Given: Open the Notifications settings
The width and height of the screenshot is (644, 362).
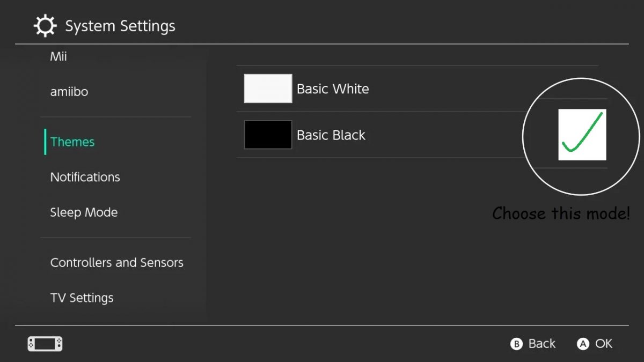Looking at the screenshot, I should tap(85, 177).
